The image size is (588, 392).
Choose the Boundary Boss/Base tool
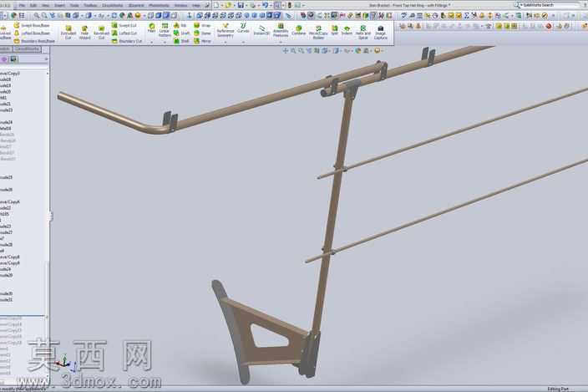pos(34,41)
